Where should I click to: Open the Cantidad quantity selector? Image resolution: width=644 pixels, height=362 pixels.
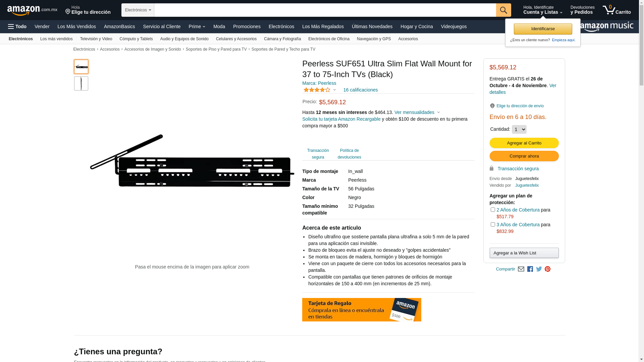[x=519, y=129]
